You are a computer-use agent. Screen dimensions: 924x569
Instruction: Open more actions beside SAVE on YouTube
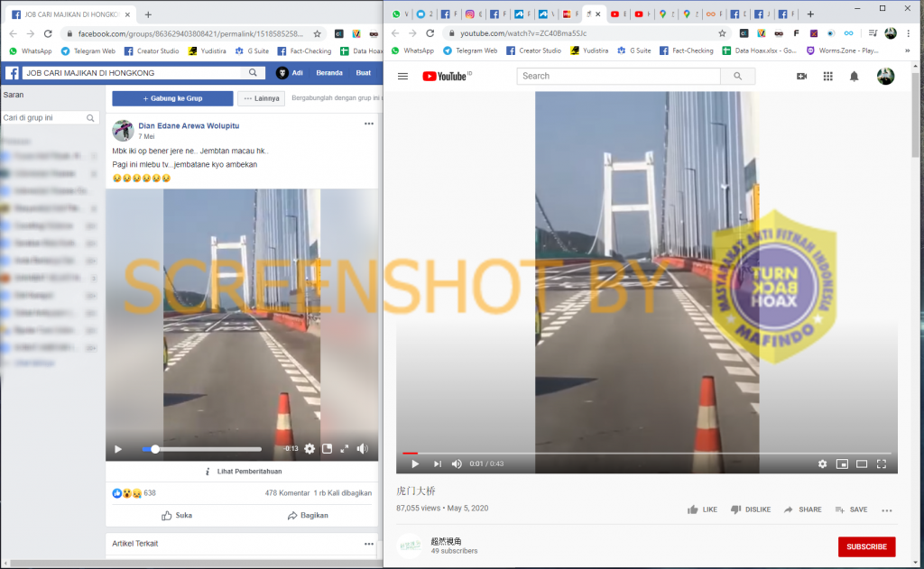pos(886,509)
